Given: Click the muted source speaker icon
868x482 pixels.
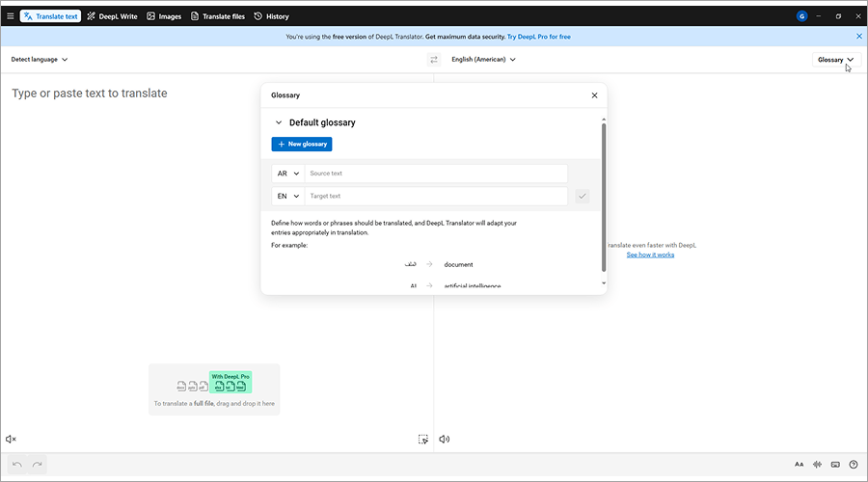Looking at the screenshot, I should pyautogui.click(x=11, y=439).
